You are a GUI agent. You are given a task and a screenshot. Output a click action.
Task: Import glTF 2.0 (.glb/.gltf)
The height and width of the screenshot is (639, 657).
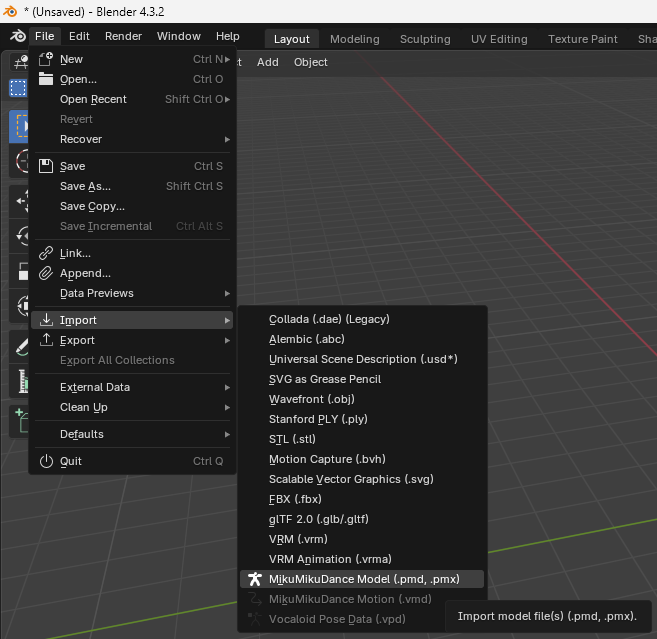click(x=362, y=519)
